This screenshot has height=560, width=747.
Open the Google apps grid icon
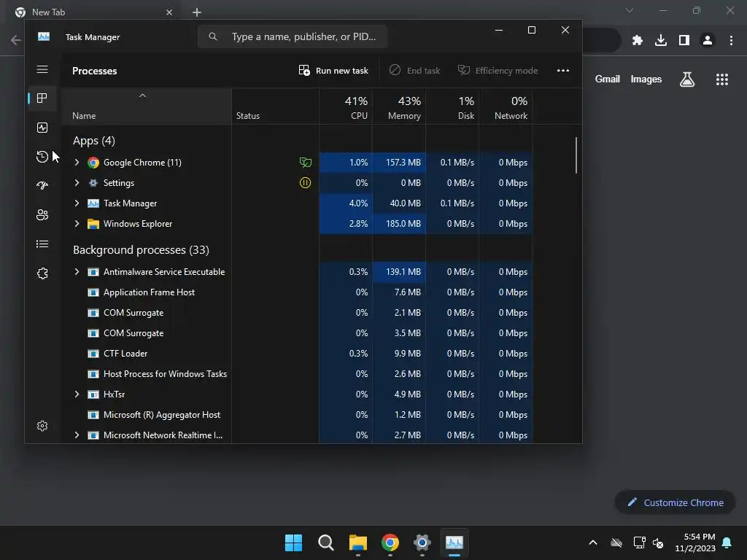[x=721, y=79]
